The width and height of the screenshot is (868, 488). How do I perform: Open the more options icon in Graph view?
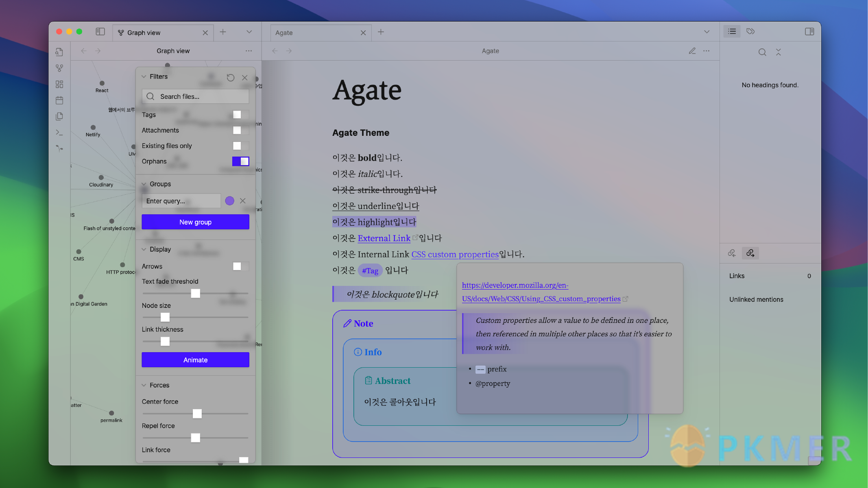pos(249,51)
